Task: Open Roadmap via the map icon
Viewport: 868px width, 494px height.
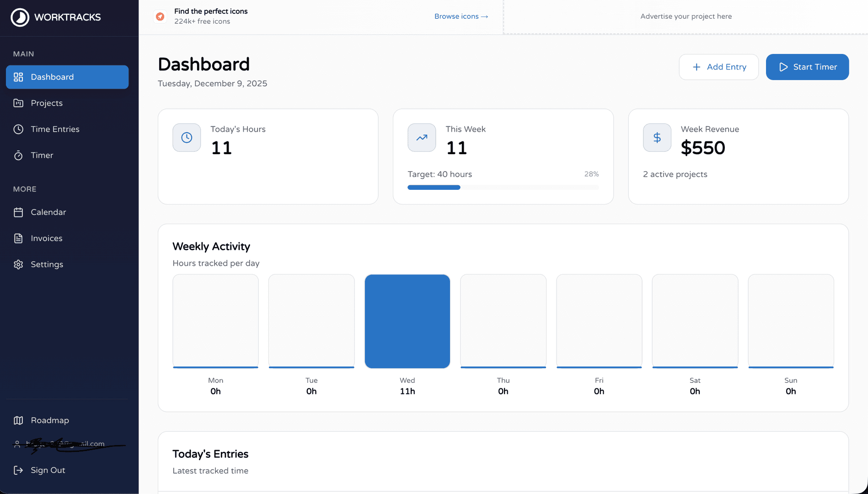Action: pyautogui.click(x=18, y=420)
